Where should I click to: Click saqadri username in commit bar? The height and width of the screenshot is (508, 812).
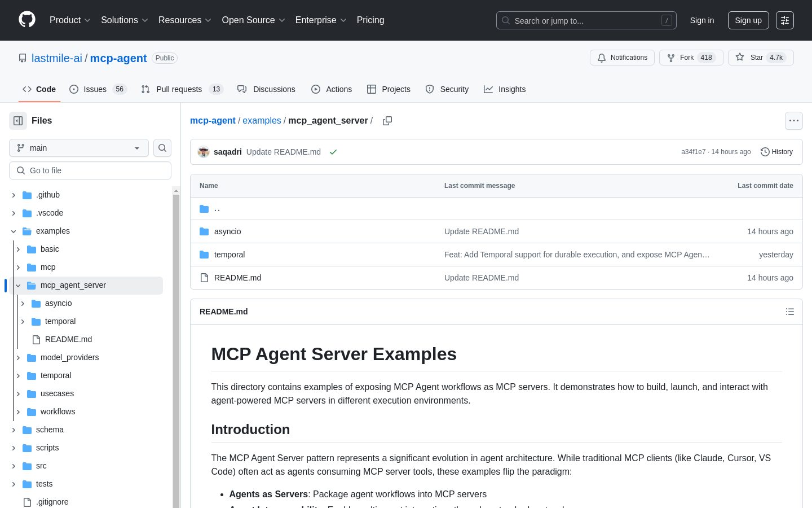pos(228,152)
